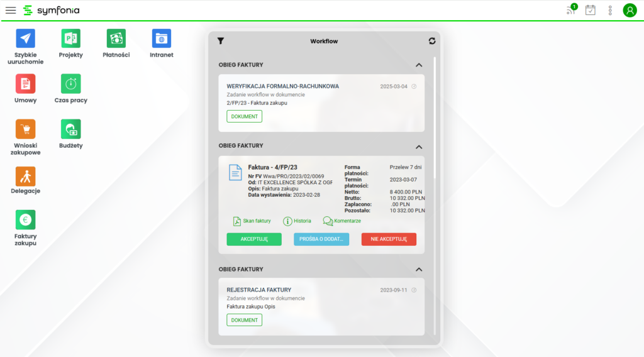Open the Skan faktury link
This screenshot has width=644, height=357.
[x=252, y=221]
